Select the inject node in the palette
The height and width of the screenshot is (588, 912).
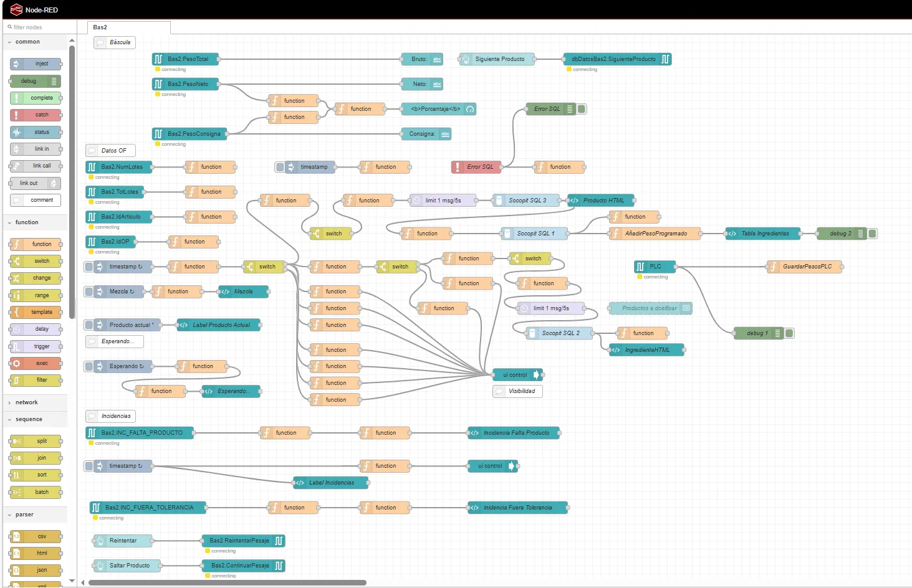(34, 64)
